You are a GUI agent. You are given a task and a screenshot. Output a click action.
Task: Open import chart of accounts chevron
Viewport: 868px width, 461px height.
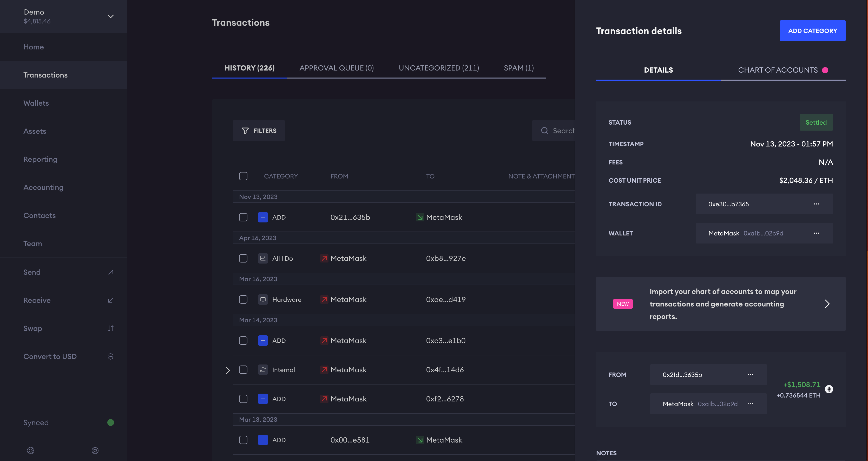tap(827, 304)
